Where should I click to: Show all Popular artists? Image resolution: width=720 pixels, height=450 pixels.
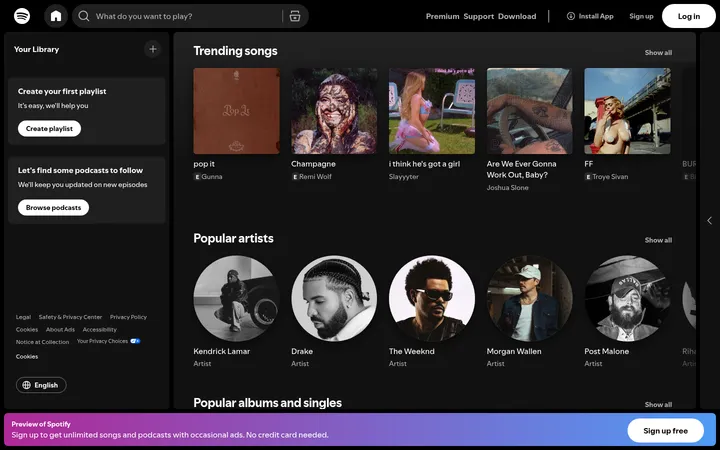pos(658,240)
